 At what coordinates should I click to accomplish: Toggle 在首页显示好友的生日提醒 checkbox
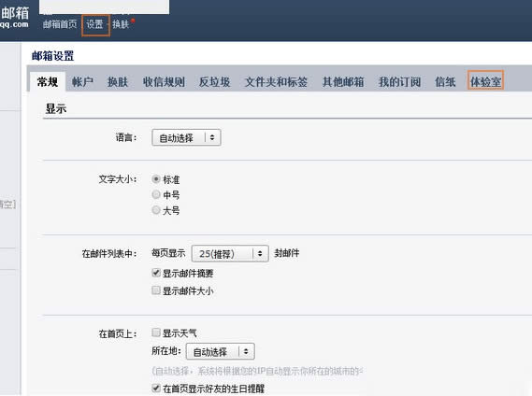point(156,388)
